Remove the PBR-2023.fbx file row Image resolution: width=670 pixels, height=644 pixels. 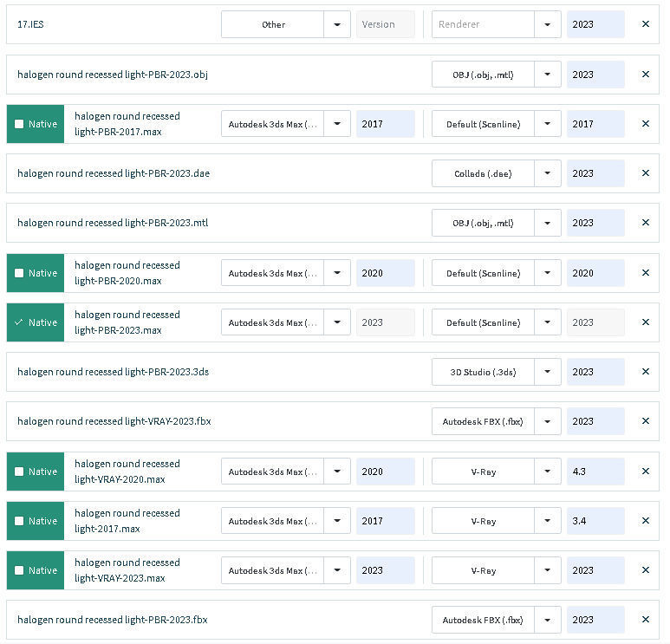click(x=645, y=620)
